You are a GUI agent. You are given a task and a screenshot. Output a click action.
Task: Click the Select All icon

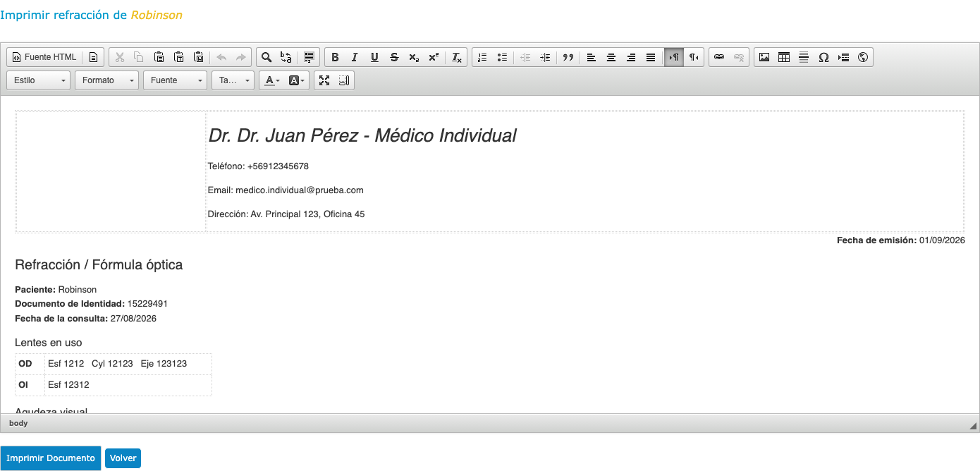point(309,57)
